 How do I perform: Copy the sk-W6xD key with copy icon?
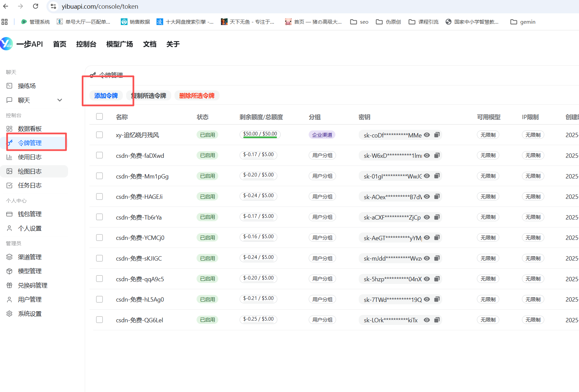[437, 155]
